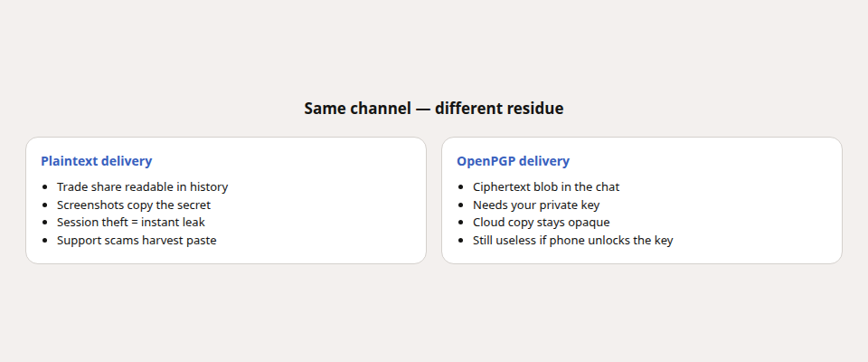
Task: Click bullet dot before 'Trade share readable'
Action: (x=45, y=187)
